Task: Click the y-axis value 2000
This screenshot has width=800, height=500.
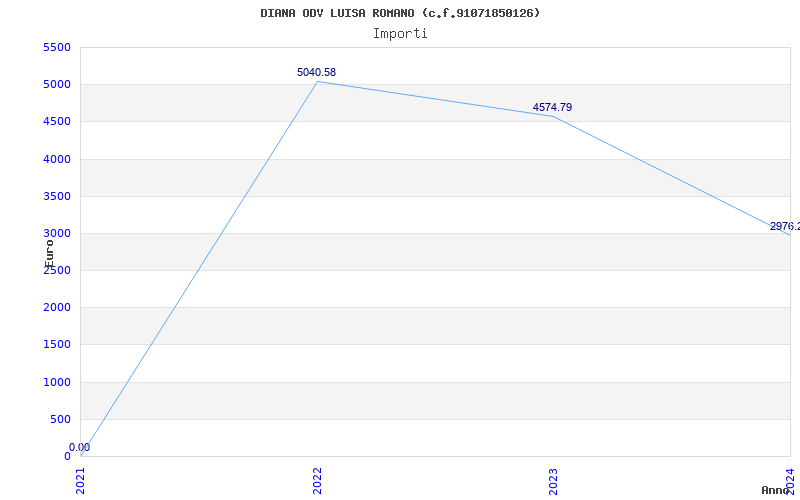Action: coord(57,307)
